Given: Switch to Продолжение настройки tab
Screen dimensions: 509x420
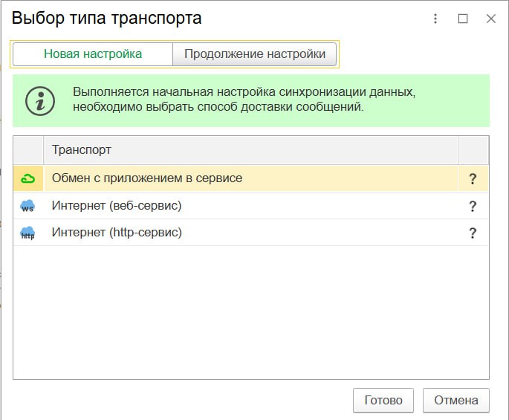Looking at the screenshot, I should 254,54.
